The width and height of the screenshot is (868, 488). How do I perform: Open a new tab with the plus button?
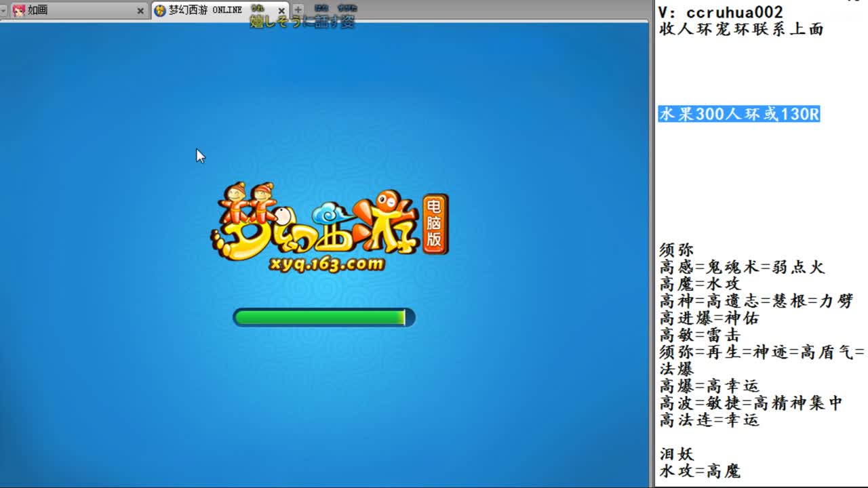pos(298,9)
